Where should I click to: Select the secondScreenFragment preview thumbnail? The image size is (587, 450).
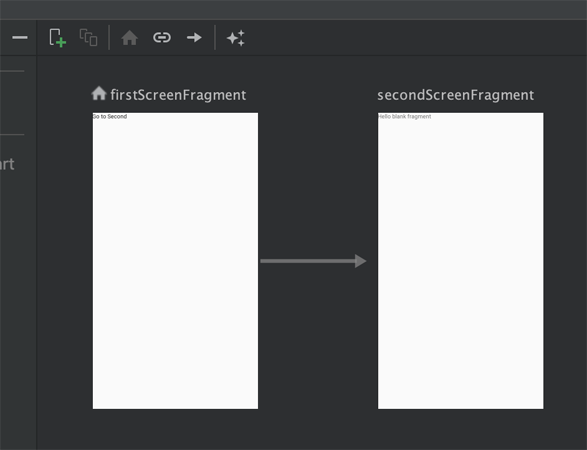tap(460, 261)
